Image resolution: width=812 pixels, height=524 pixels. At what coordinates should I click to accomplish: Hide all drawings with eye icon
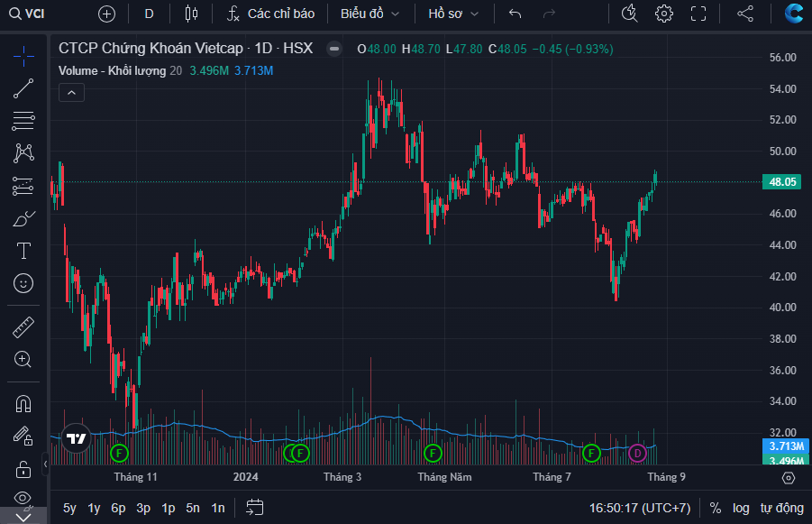[24, 498]
